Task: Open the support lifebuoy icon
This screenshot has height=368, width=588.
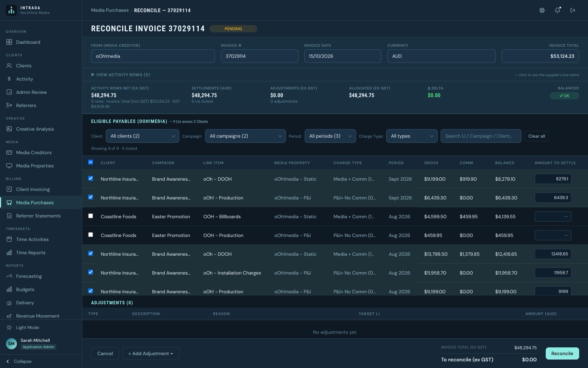Action: click(542, 10)
